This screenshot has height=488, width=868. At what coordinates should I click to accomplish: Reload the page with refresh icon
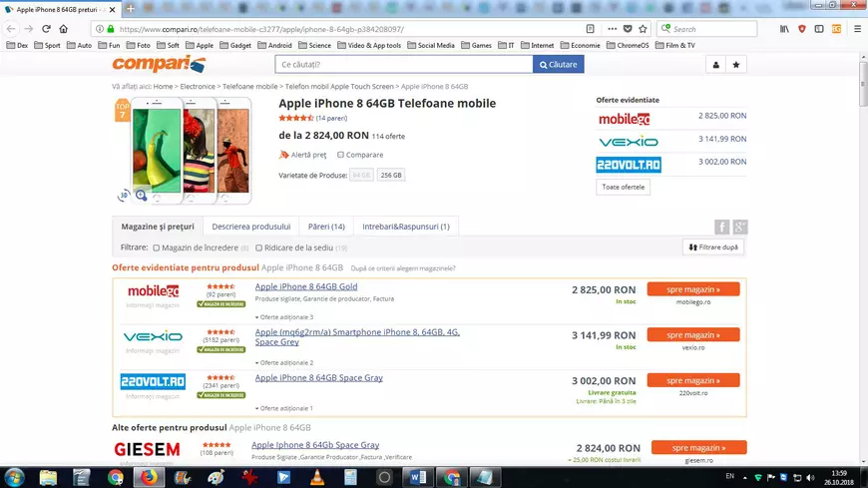46,29
